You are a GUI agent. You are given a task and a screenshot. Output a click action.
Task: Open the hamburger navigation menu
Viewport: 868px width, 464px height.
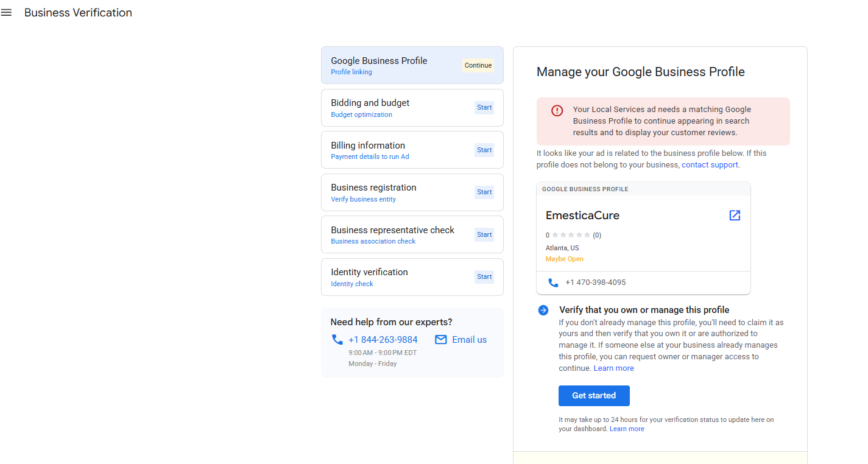(x=6, y=13)
